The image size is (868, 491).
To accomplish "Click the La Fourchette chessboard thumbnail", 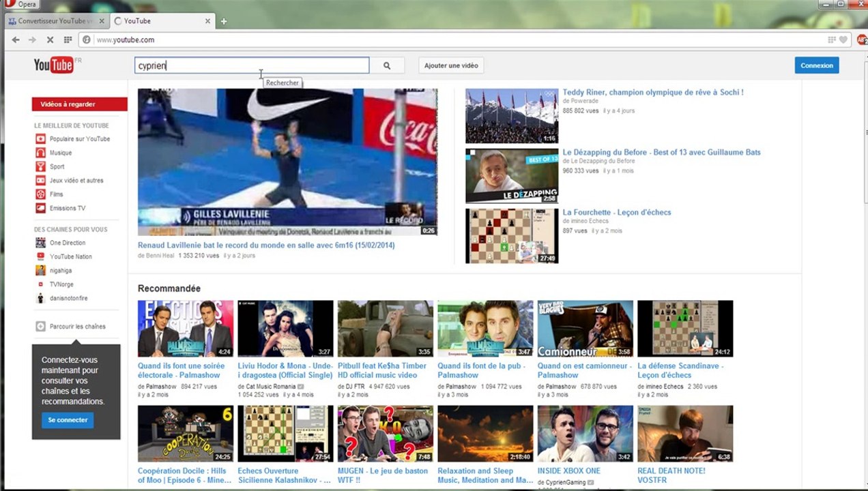I will 512,236.
